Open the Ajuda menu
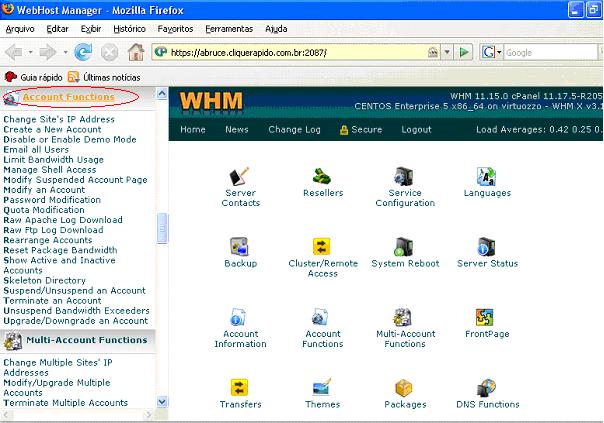 click(276, 29)
